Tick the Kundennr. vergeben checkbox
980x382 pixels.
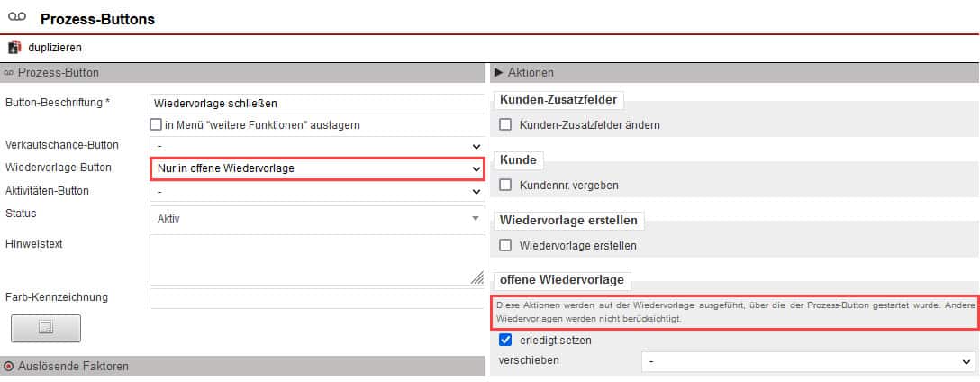tap(505, 186)
